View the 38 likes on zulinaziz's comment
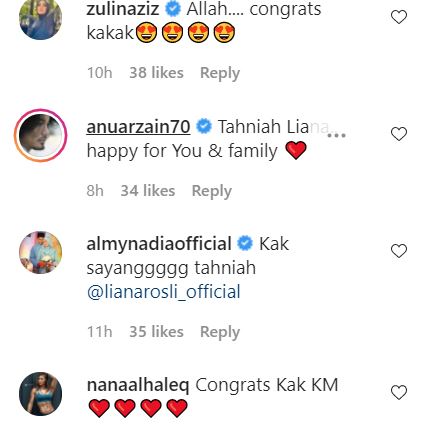This screenshot has width=436, height=439. (x=156, y=73)
